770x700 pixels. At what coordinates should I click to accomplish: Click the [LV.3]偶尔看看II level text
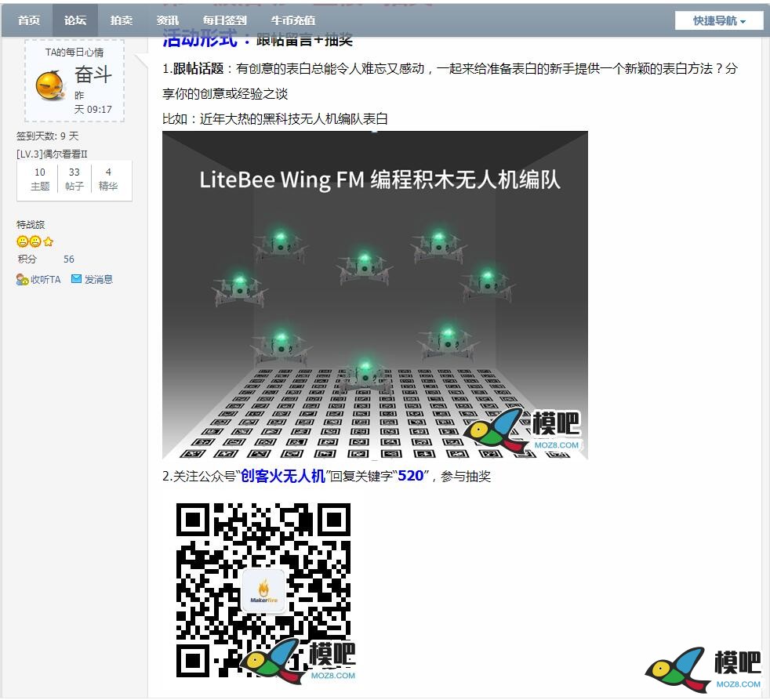click(52, 154)
